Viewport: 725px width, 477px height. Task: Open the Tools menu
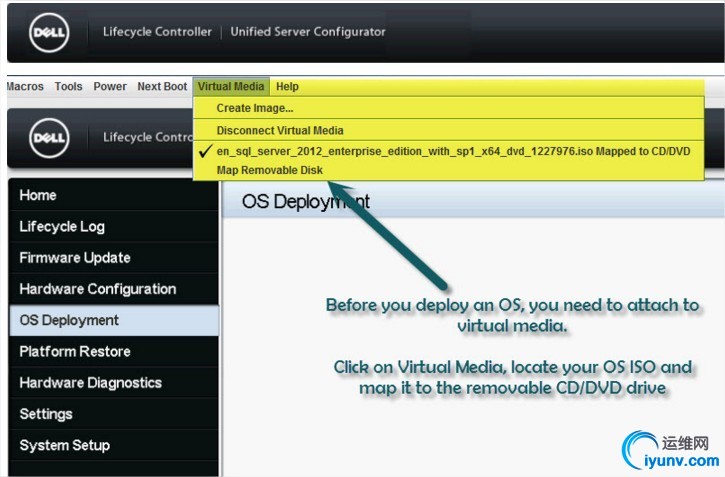(x=68, y=86)
